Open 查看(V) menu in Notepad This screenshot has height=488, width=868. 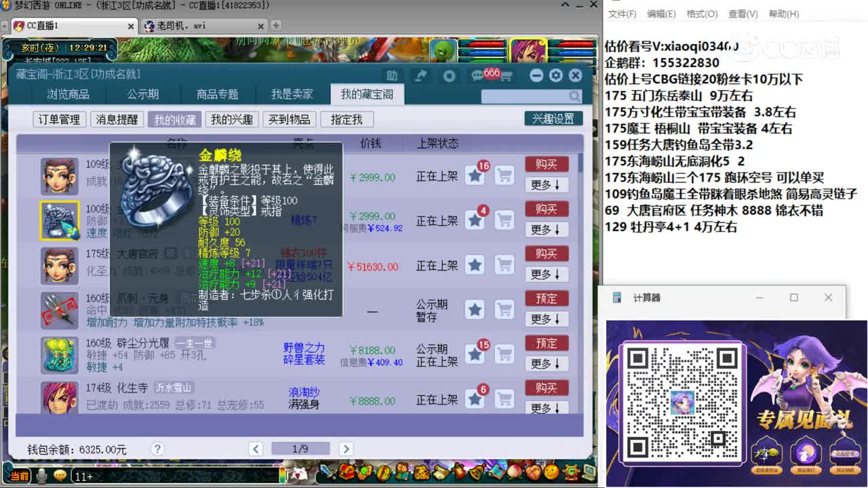click(743, 14)
